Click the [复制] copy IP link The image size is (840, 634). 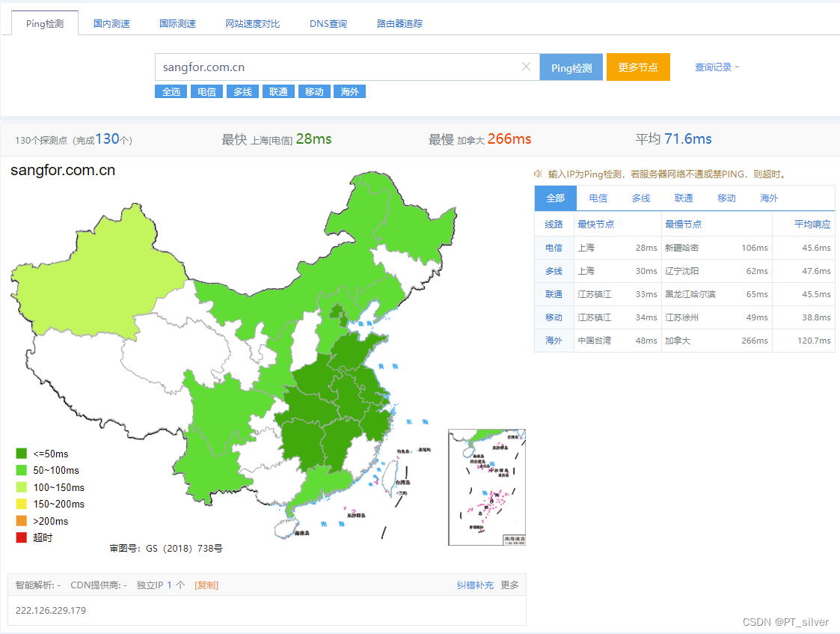tap(206, 585)
